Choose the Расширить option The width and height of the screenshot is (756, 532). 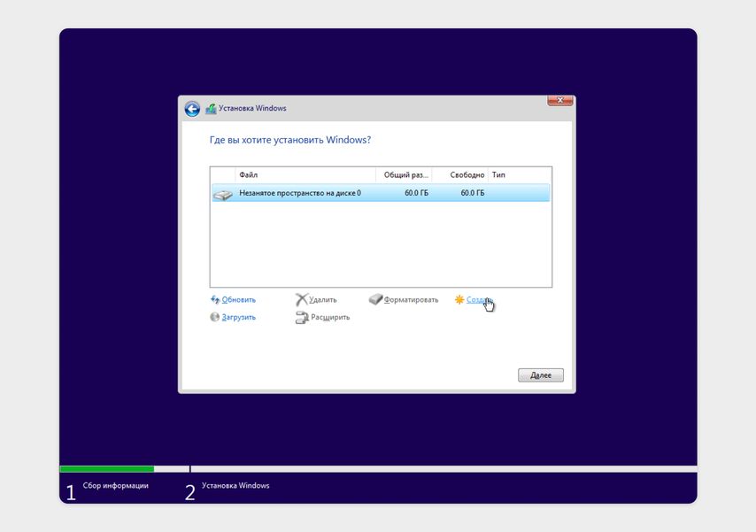[330, 317]
